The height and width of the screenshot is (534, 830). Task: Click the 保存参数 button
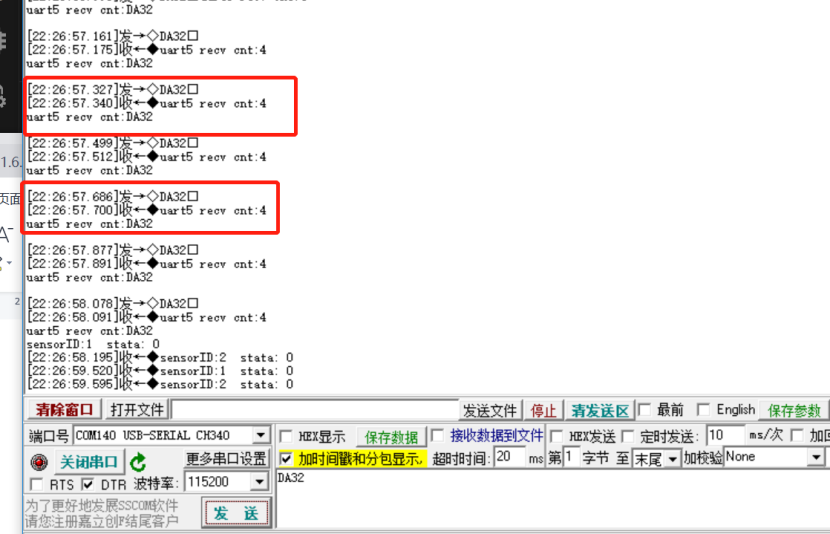click(x=793, y=411)
